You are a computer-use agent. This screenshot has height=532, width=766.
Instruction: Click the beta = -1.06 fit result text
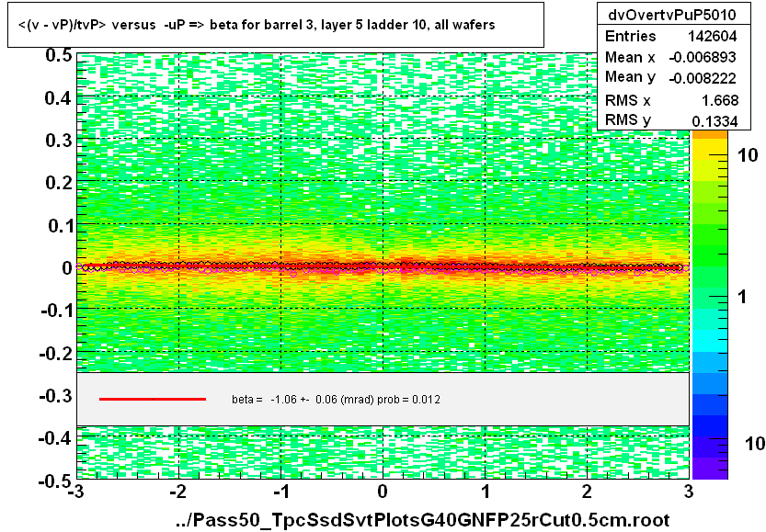337,400
